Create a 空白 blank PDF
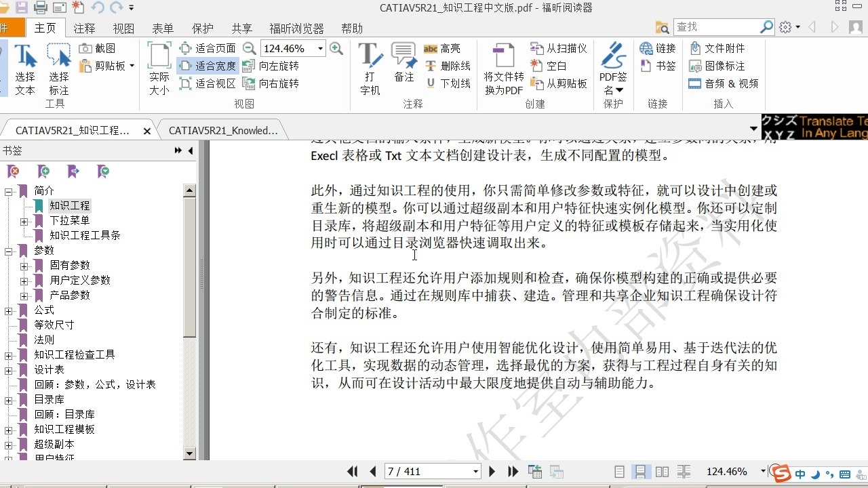Image resolution: width=868 pixels, height=488 pixels. coord(549,66)
